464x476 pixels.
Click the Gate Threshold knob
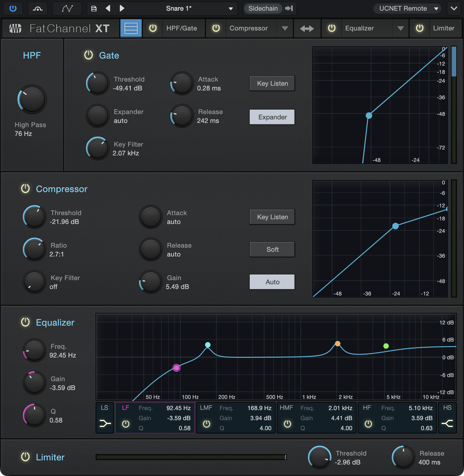point(98,83)
